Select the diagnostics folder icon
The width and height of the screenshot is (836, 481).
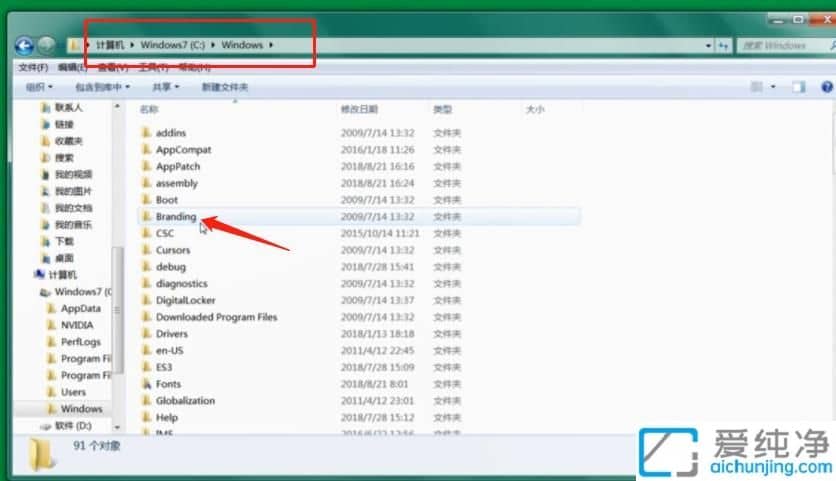click(147, 283)
